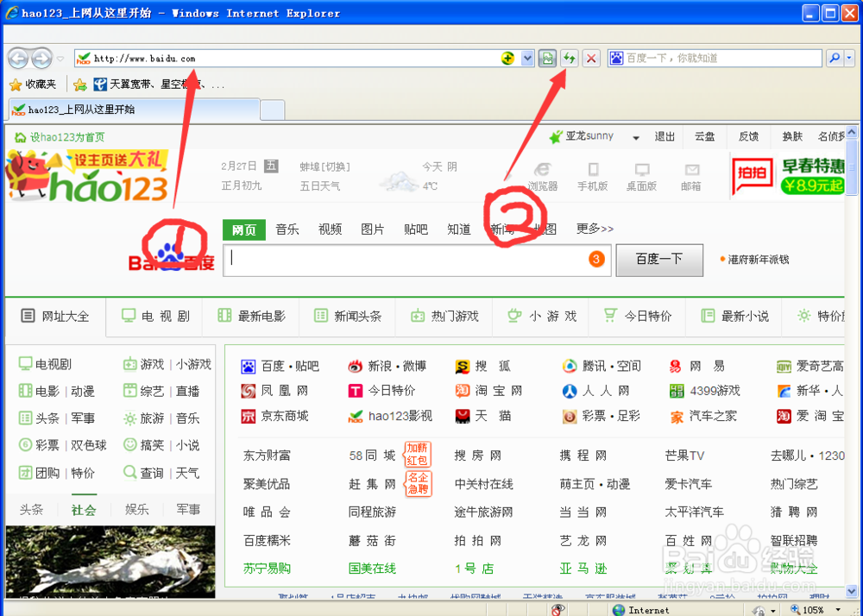This screenshot has width=863, height=616.
Task: Select the 贴吧 search tab
Action: (416, 229)
